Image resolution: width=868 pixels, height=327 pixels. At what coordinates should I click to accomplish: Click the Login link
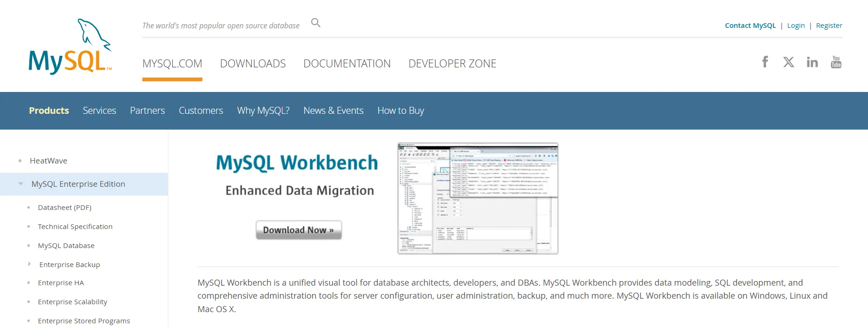point(795,26)
